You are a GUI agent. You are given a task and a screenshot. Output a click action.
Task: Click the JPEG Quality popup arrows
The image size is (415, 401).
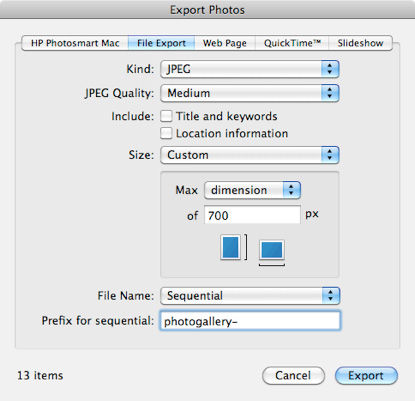click(x=330, y=93)
